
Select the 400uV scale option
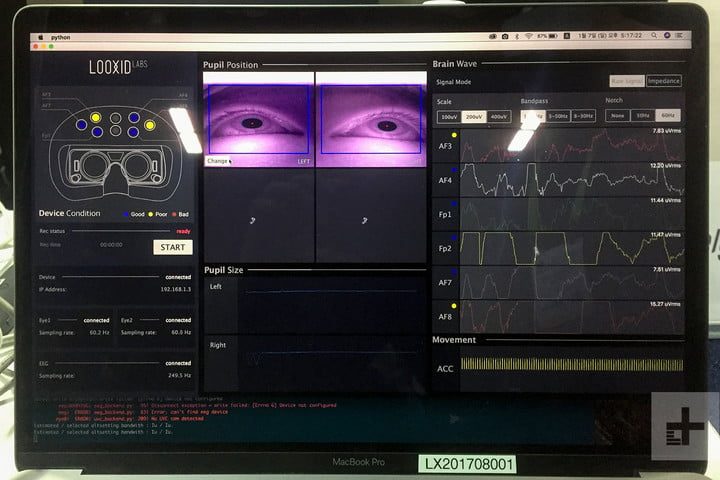pyautogui.click(x=497, y=117)
